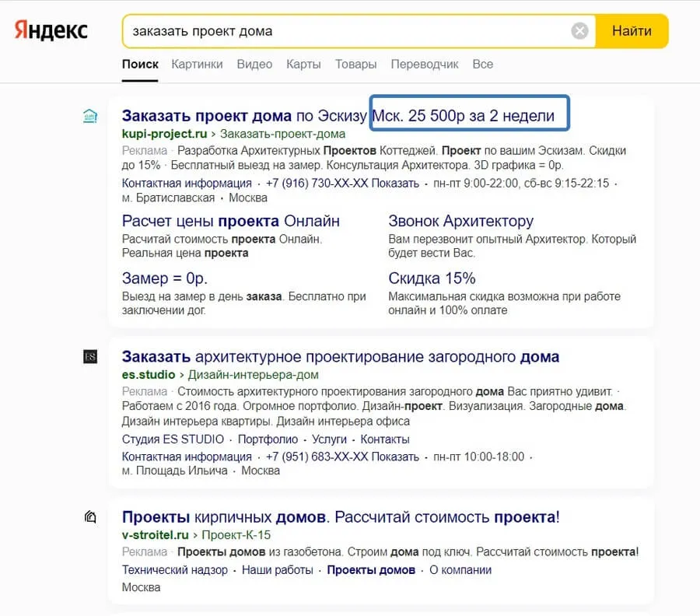
Task: Open the Товары tab
Action: click(355, 65)
